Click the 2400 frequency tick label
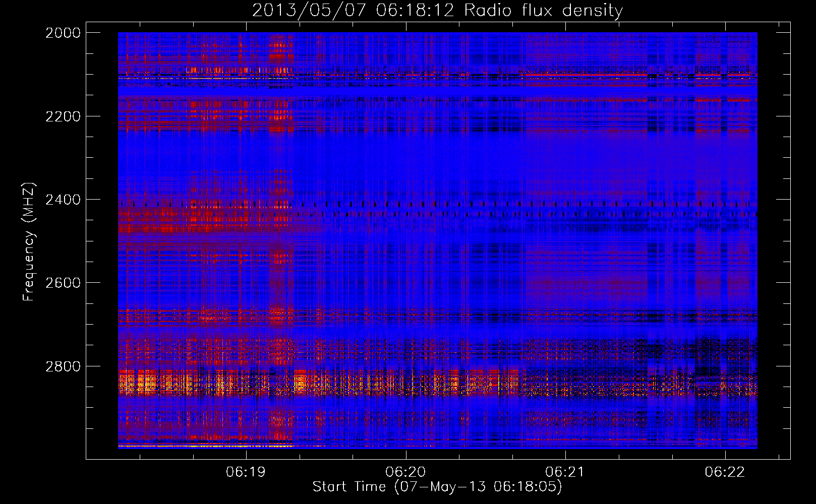 pyautogui.click(x=63, y=200)
